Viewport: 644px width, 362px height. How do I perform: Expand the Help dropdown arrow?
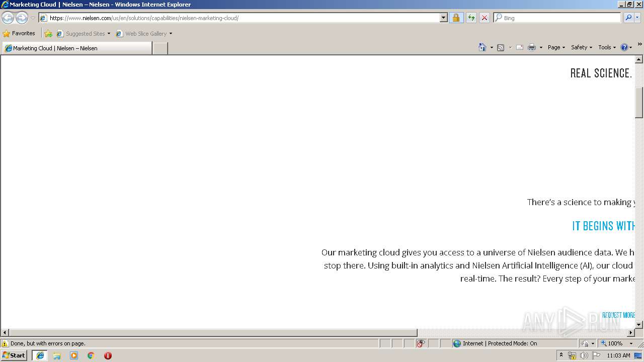(x=631, y=47)
